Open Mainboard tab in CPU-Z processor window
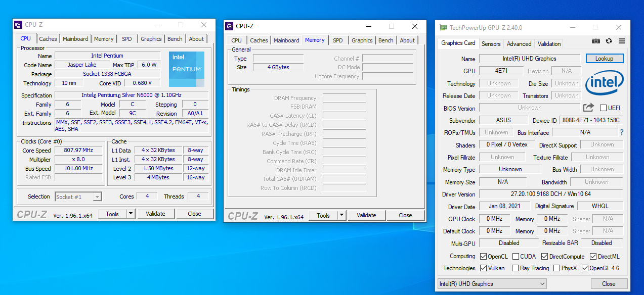 75,39
